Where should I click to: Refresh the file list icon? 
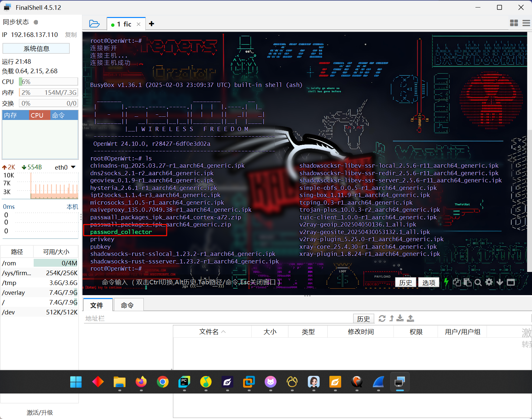[382, 318]
